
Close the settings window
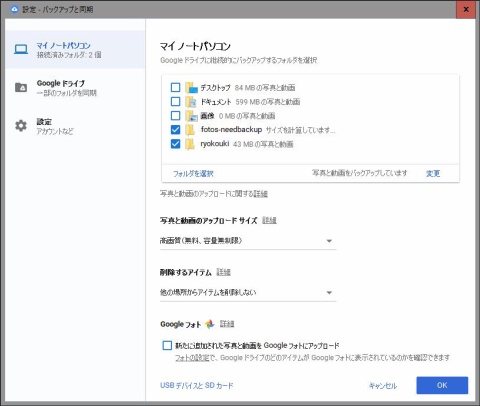(466, 9)
